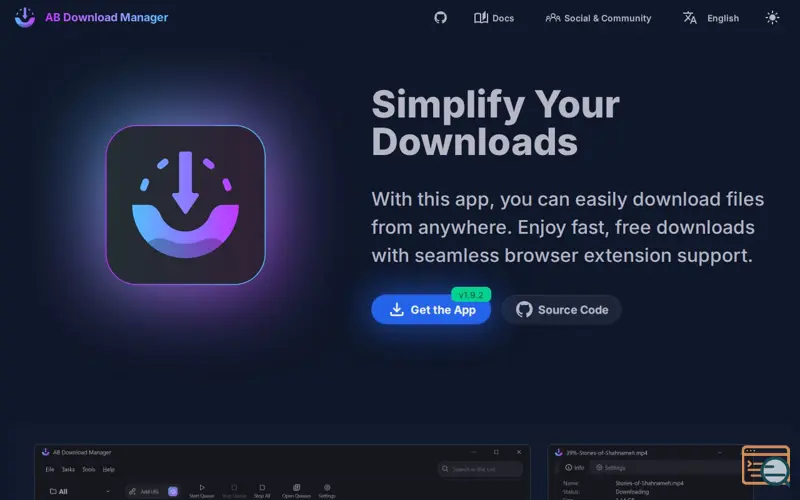Click the Stories-of-Shahnameh.mp4 name value

click(649, 483)
